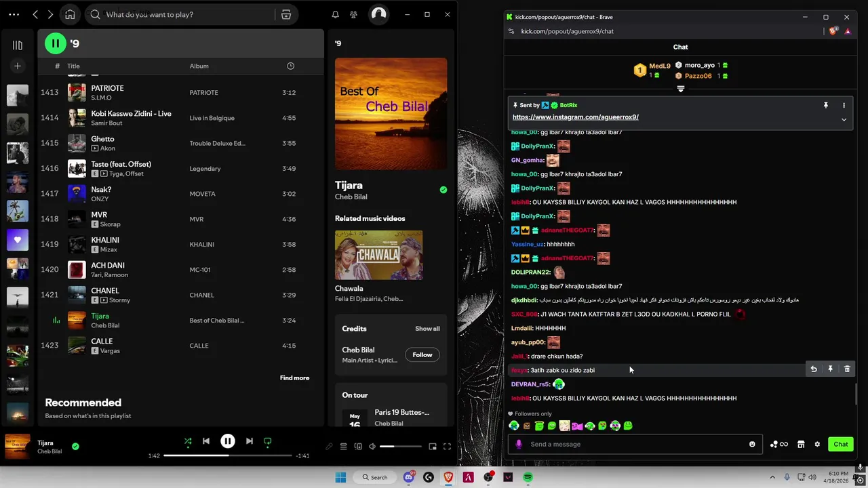
Task: Open the Spotify profile avatar menu
Action: pos(379,14)
